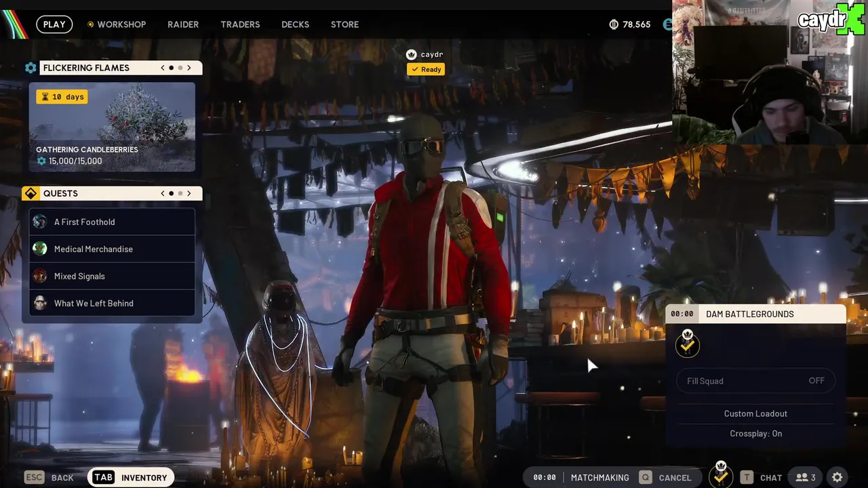Toggle the yellow Ready status badge
The width and height of the screenshot is (868, 488).
[426, 69]
